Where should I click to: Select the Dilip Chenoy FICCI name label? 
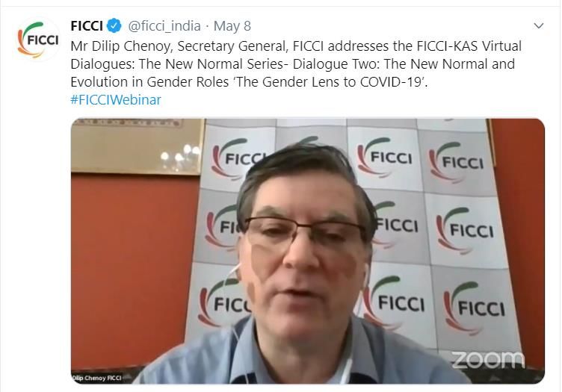96,378
